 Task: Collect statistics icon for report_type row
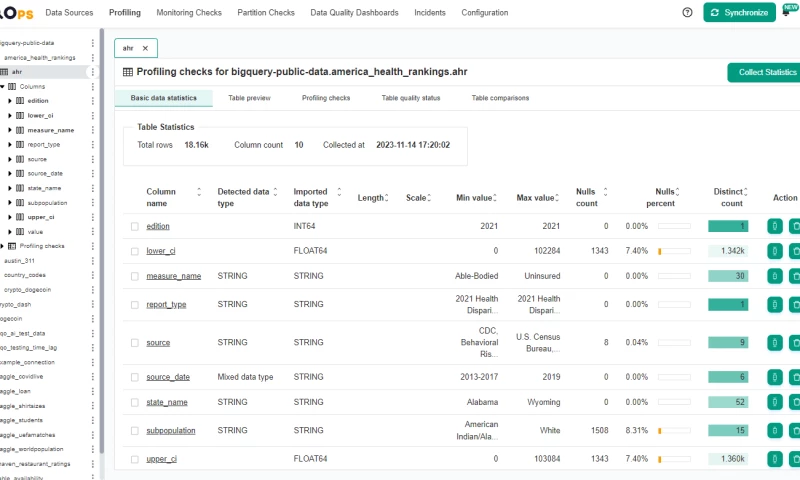[x=774, y=305]
